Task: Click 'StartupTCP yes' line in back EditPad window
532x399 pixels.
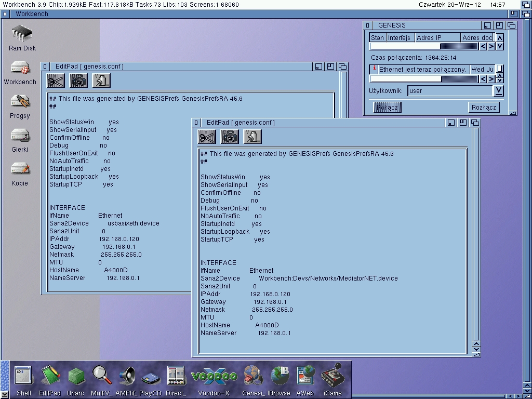Action: (x=81, y=184)
